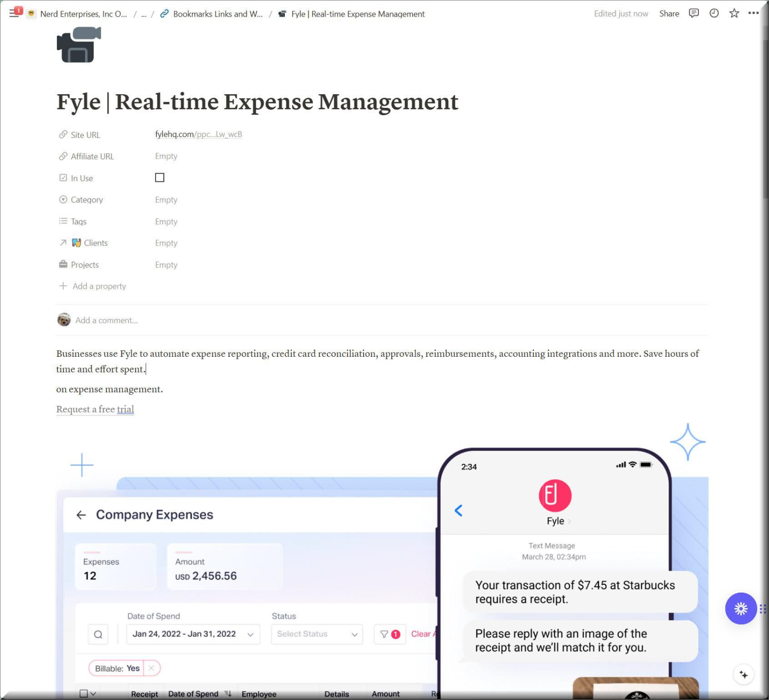
Task: Tick the select-all checkbox in expenses table
Action: click(84, 694)
